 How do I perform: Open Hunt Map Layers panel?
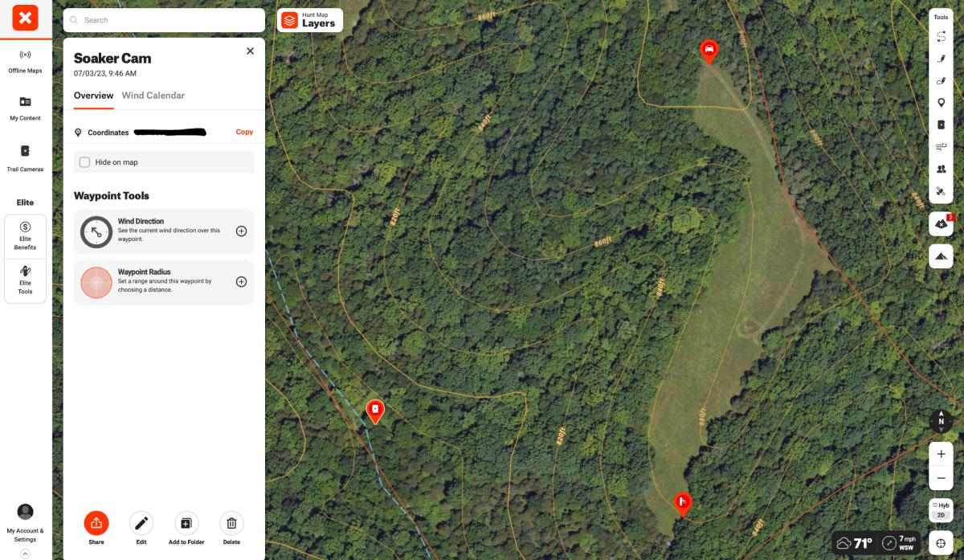[310, 20]
